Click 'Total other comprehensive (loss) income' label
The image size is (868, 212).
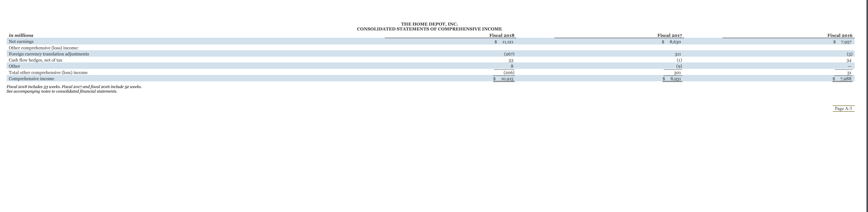pyautogui.click(x=48, y=72)
